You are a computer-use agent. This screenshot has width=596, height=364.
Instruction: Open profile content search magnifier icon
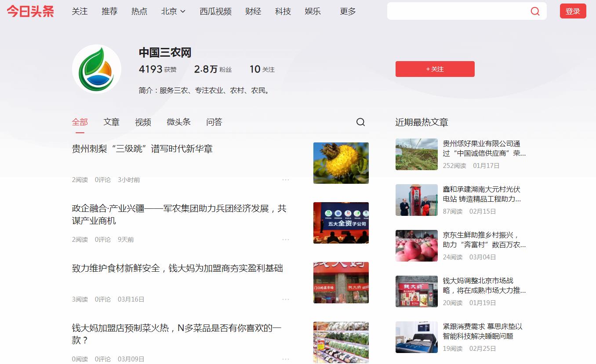[x=360, y=122]
